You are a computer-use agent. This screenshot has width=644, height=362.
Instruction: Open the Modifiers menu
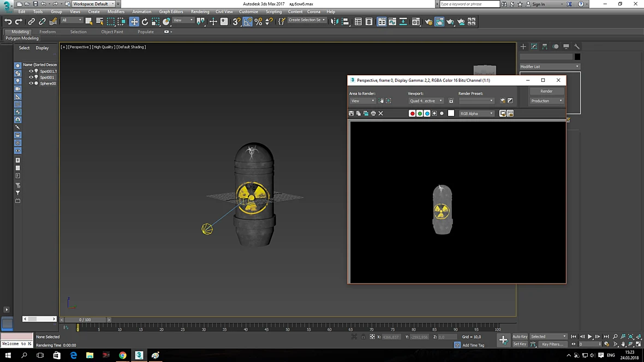(x=116, y=11)
